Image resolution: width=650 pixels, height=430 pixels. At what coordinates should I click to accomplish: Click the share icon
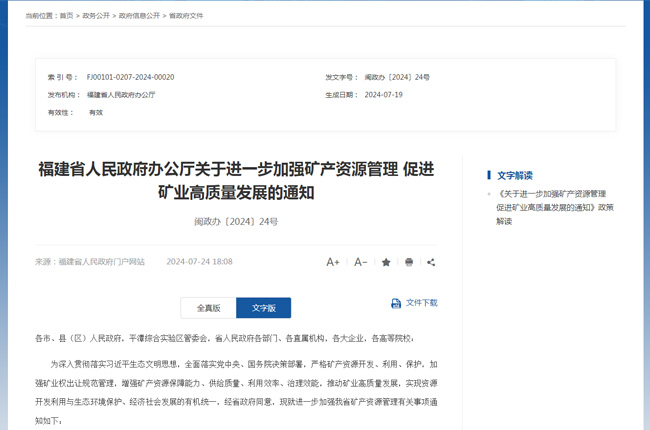tap(431, 262)
